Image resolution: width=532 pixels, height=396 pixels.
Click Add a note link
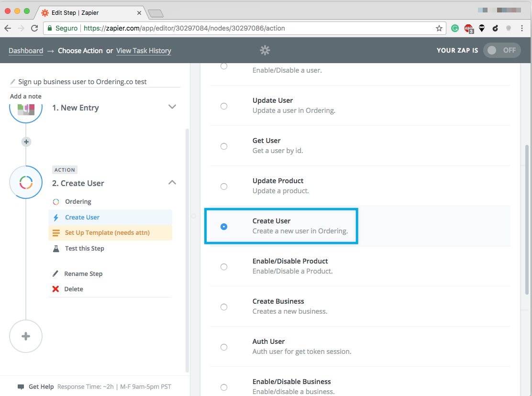tap(26, 96)
